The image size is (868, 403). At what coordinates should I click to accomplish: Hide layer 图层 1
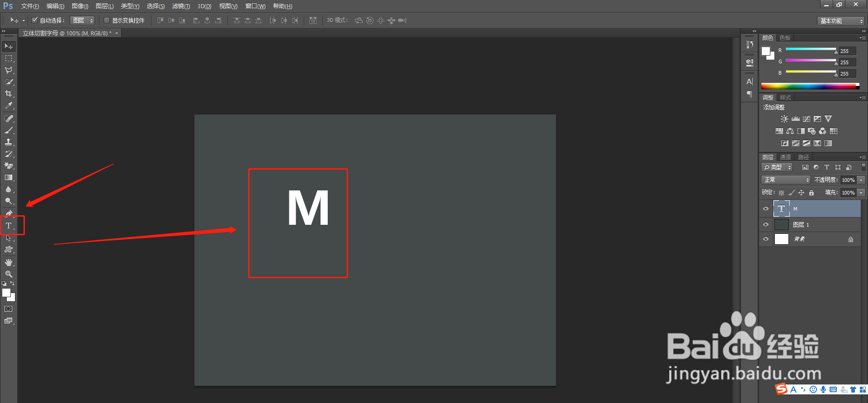click(766, 224)
